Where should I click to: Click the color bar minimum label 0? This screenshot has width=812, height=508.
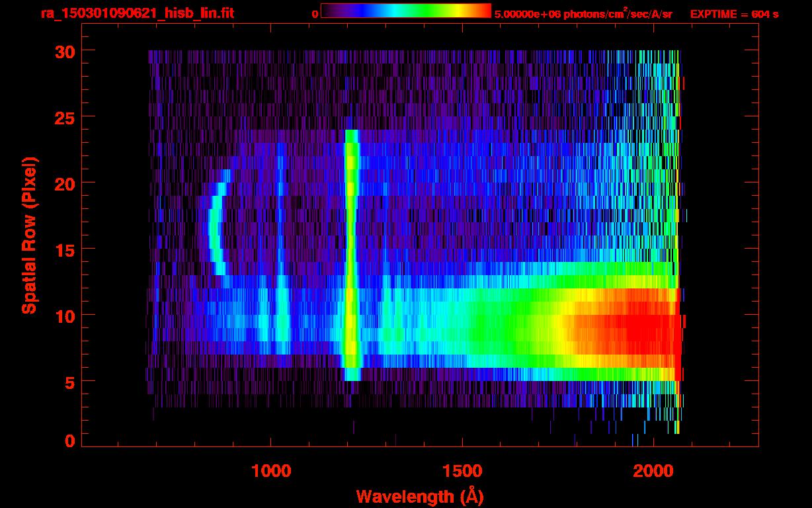tap(315, 14)
